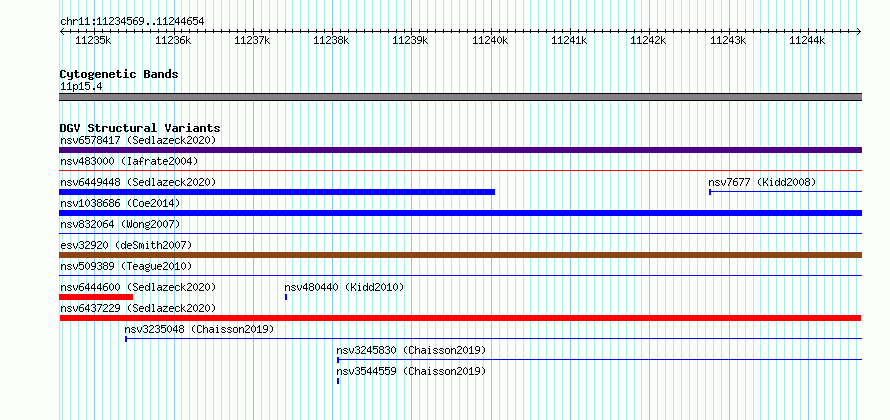Open nsv1038686 (Coe2014) label
Viewport: 890px width, 420px height.
120,203
